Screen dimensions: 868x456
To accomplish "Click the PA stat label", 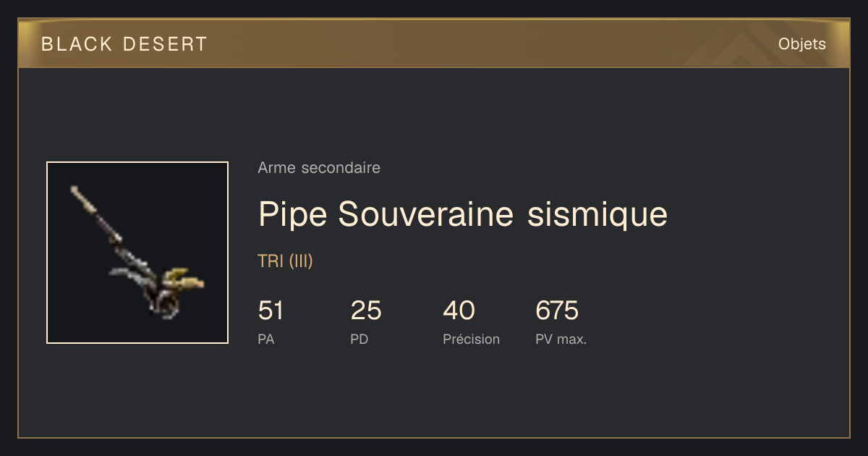I will (x=266, y=339).
